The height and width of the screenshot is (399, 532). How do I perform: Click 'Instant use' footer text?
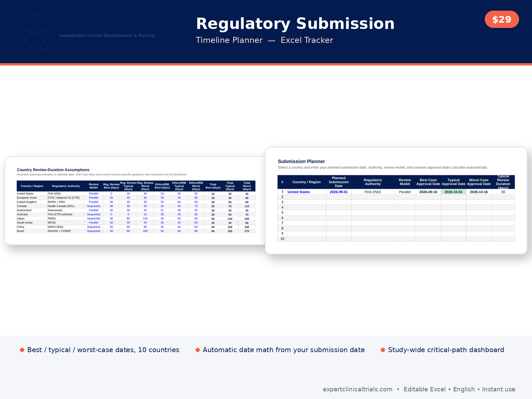498,389
